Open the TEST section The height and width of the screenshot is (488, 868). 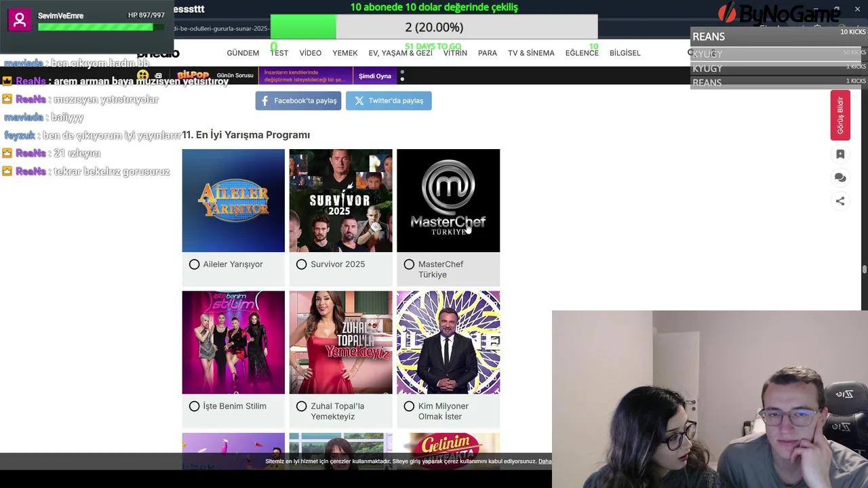(x=279, y=53)
